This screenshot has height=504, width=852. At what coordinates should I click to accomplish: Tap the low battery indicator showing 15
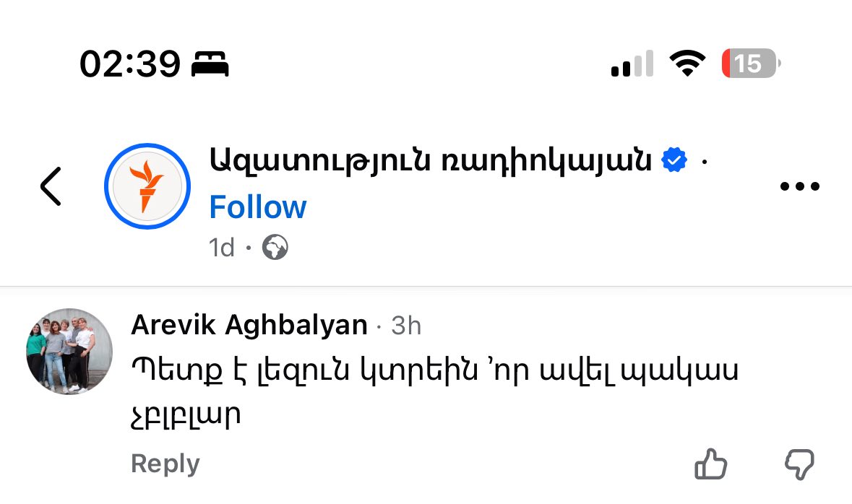pos(750,64)
